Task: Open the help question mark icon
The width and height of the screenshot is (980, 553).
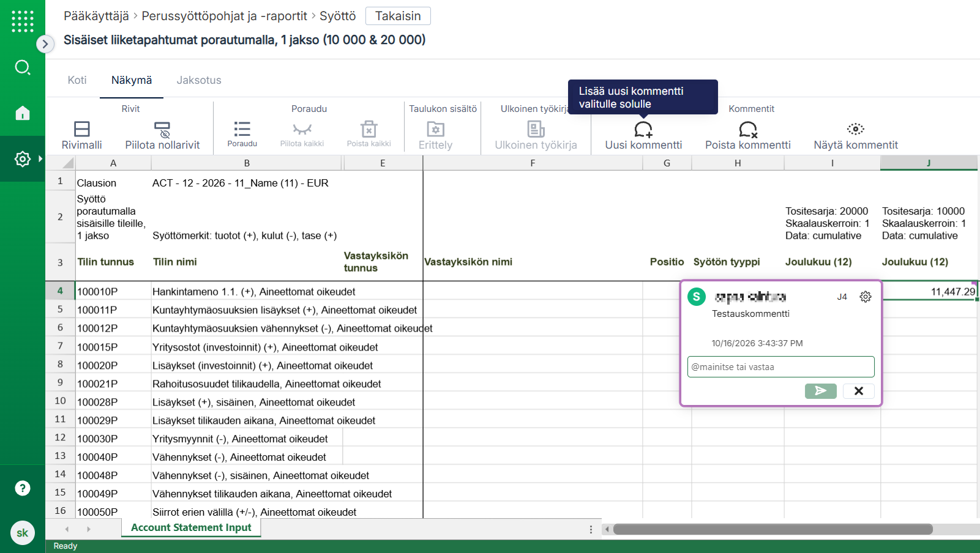Action: pyautogui.click(x=23, y=488)
